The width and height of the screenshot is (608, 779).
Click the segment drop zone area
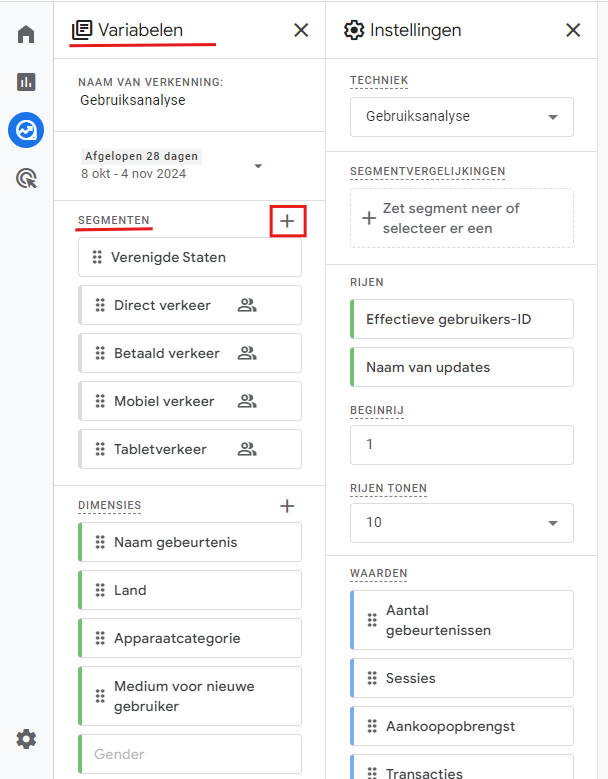[x=461, y=218]
